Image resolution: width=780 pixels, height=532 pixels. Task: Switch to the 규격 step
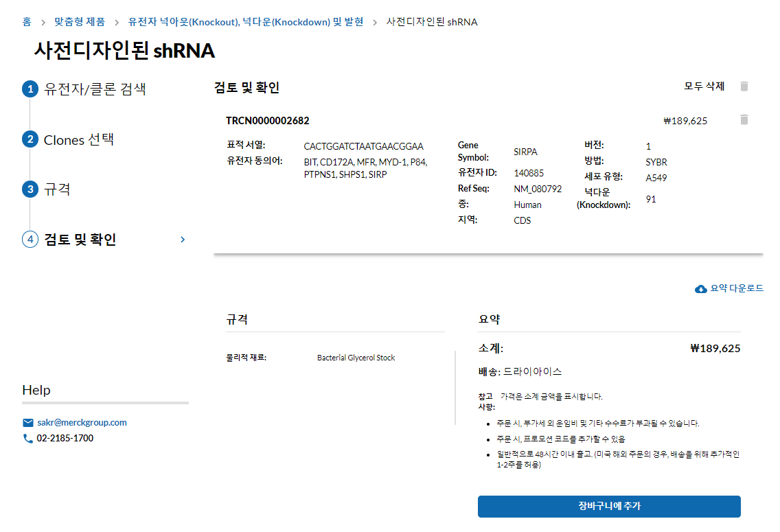click(x=58, y=189)
